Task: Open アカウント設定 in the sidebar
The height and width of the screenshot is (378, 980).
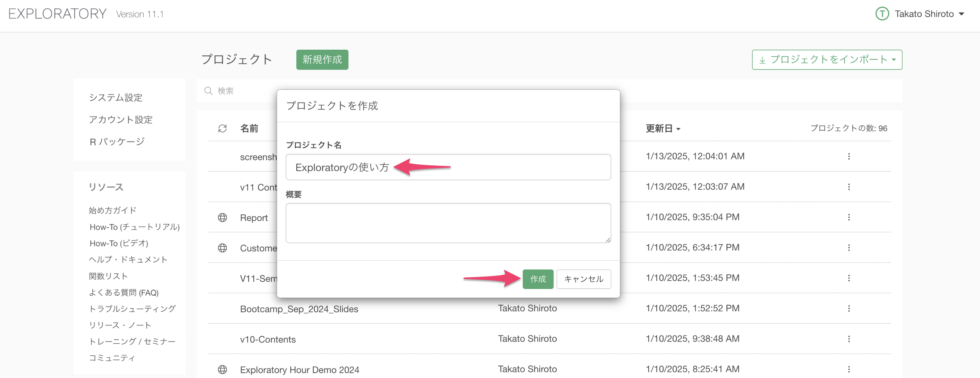Action: [x=121, y=120]
